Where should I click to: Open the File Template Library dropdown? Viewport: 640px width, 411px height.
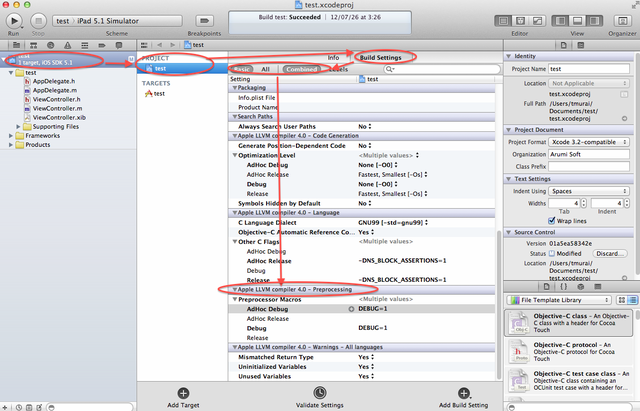(559, 300)
